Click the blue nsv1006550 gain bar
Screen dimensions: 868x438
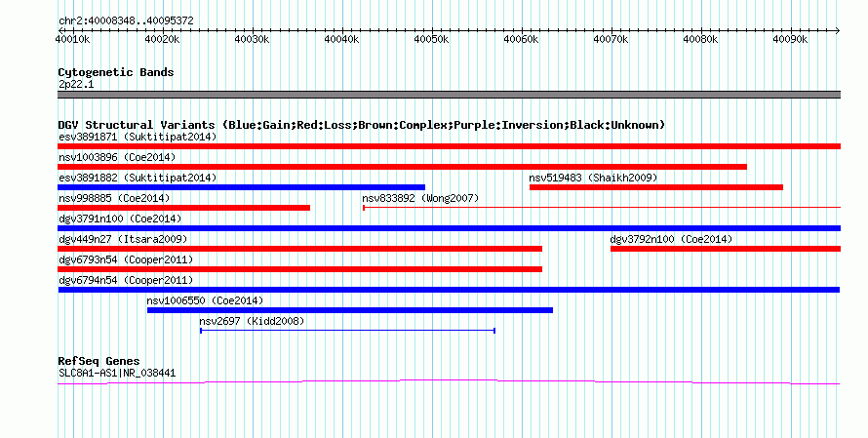(x=350, y=310)
